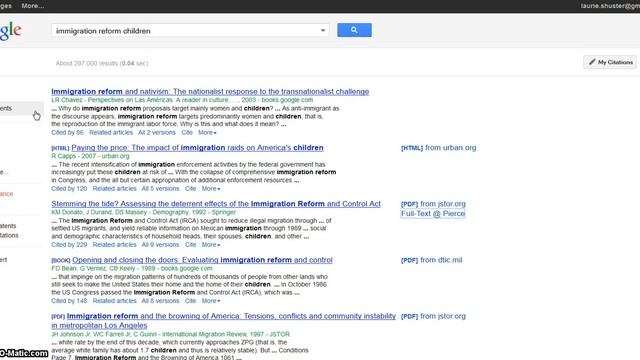This screenshot has height=360, width=640.
Task: Expand More dropdown under Paying the price
Action: coord(211,189)
